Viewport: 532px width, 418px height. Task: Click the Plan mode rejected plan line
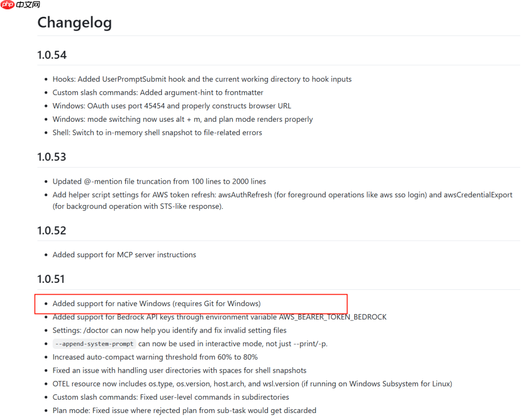[x=184, y=411]
